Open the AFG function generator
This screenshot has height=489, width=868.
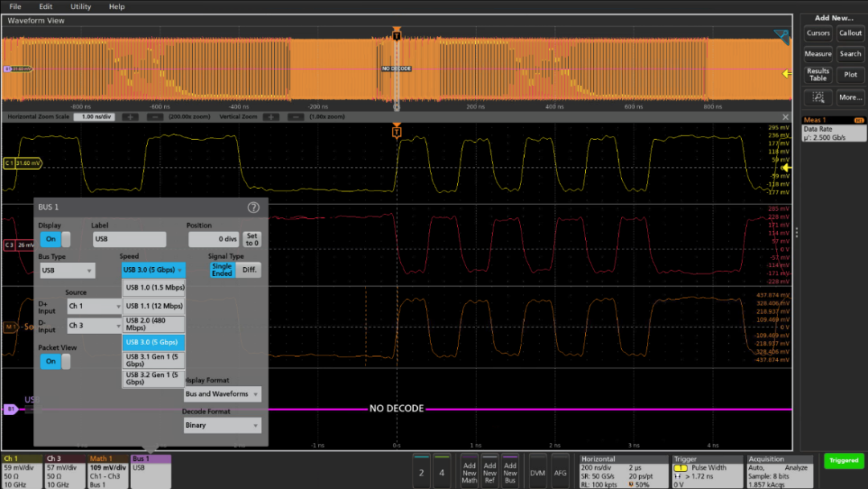[x=560, y=473]
